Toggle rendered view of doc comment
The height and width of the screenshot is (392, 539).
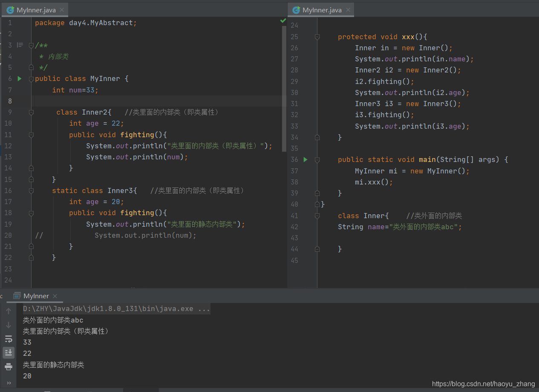click(x=20, y=45)
